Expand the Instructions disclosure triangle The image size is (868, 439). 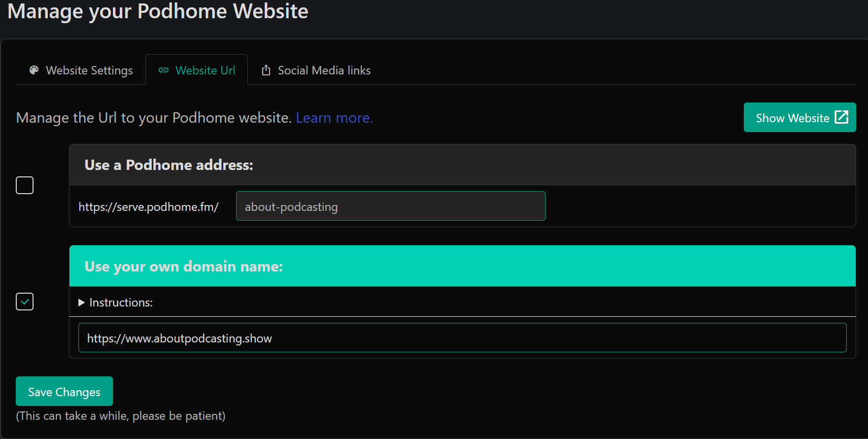[81, 303]
